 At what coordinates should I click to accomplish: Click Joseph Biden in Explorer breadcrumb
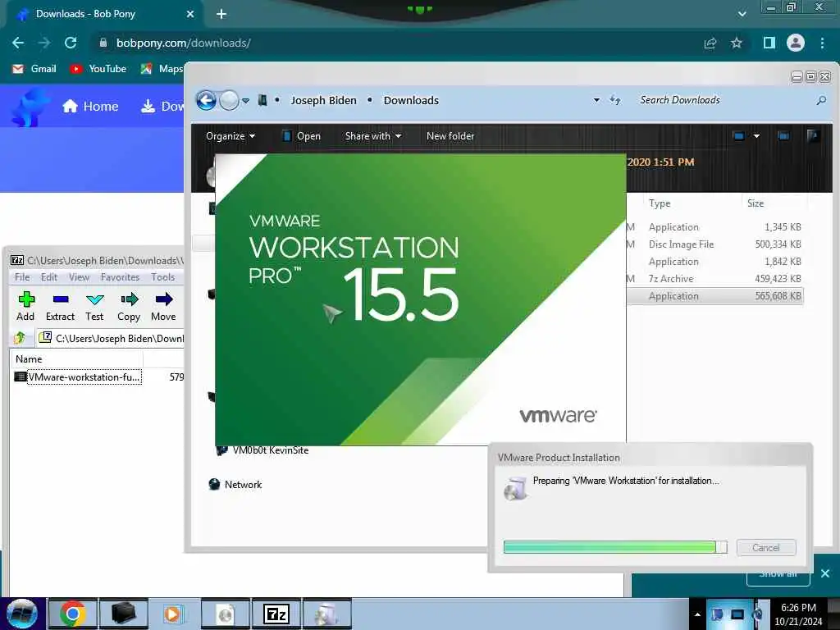click(323, 100)
